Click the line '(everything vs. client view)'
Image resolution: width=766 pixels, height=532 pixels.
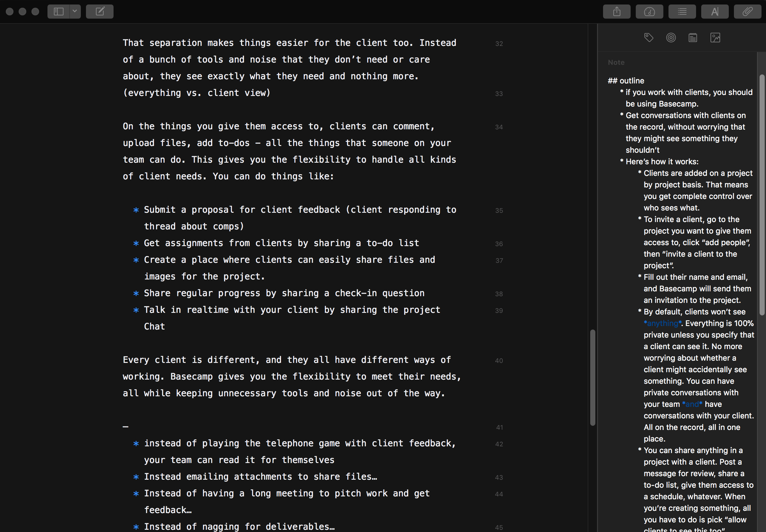tap(197, 93)
